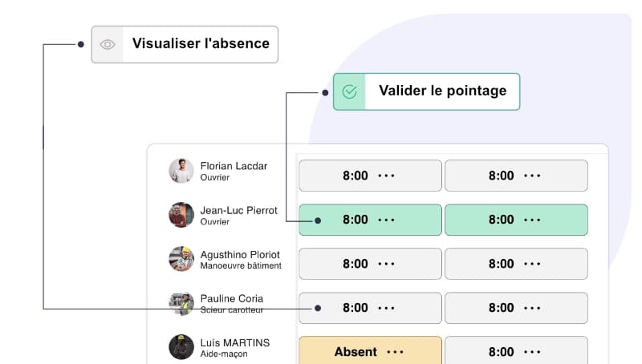
Task: Select the Florian Lacdar employee name
Action: [234, 166]
